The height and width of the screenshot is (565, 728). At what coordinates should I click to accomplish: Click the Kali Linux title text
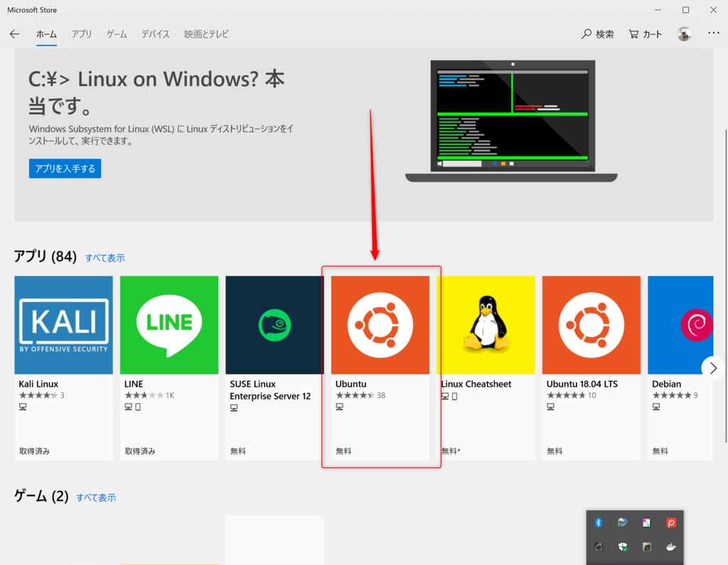38,384
